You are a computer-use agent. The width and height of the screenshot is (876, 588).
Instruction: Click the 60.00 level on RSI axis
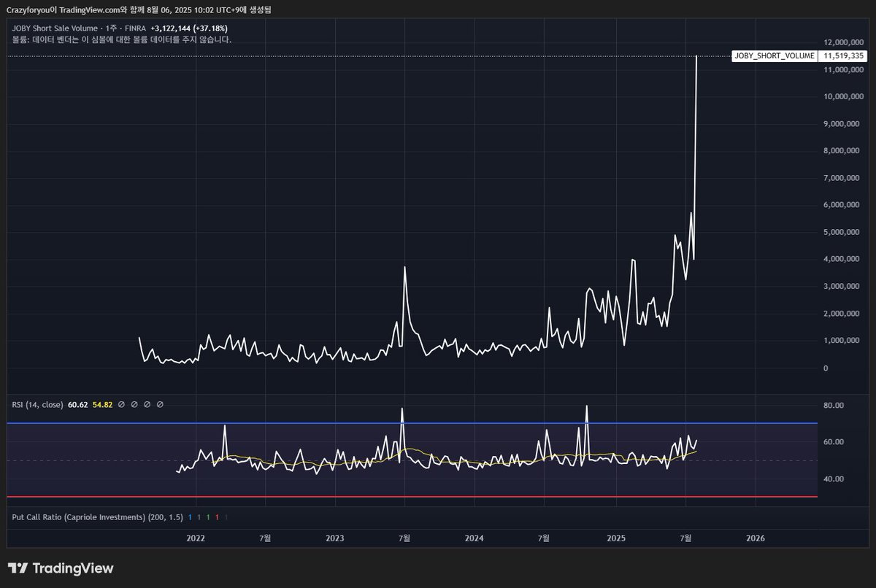tap(834, 442)
